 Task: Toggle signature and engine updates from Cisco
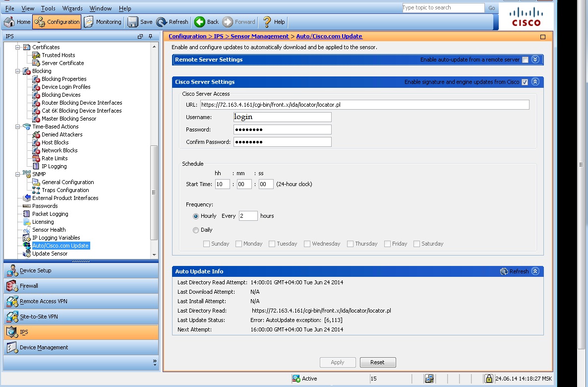click(x=525, y=82)
